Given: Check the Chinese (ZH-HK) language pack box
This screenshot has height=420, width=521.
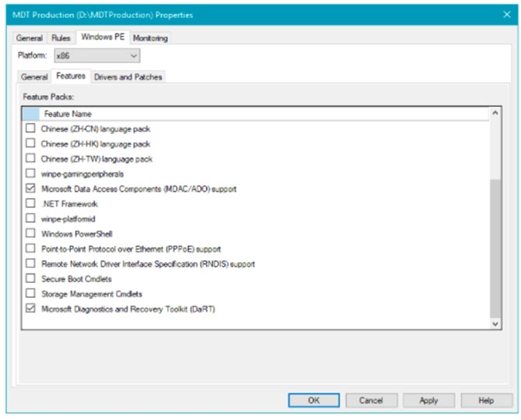Looking at the screenshot, I should click(x=30, y=143).
